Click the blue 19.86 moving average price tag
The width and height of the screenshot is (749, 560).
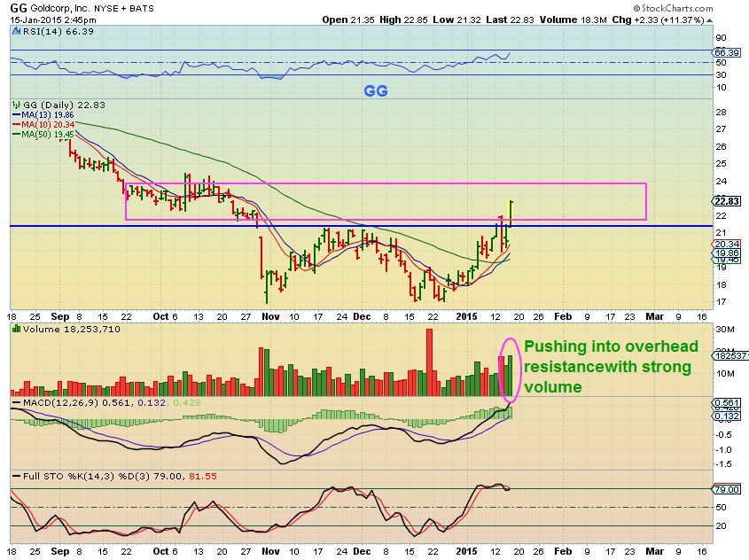point(727,253)
